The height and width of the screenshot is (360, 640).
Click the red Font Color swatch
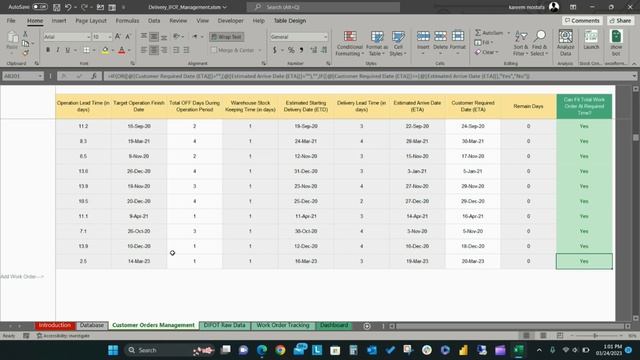point(121,50)
